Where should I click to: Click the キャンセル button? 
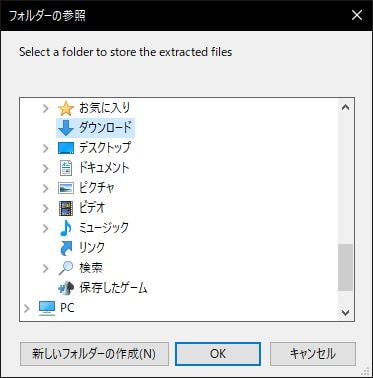point(313,354)
